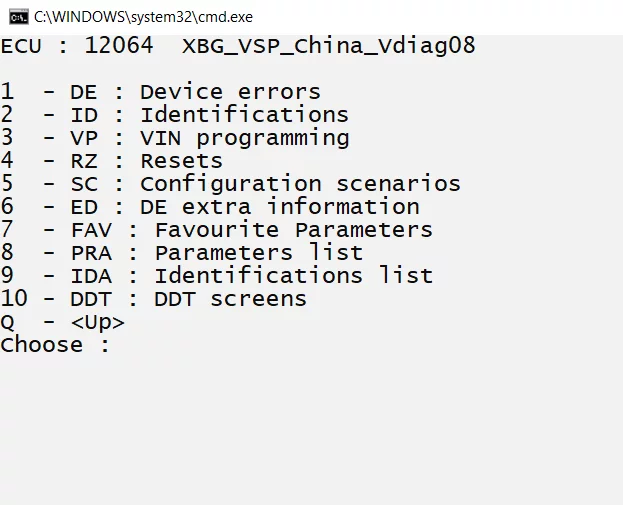Click the FAV abbreviation code
Image resolution: width=623 pixels, height=505 pixels.
91,230
